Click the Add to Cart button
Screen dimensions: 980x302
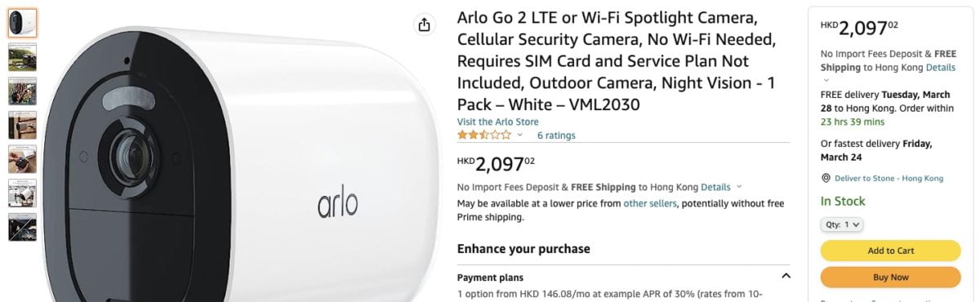(890, 251)
